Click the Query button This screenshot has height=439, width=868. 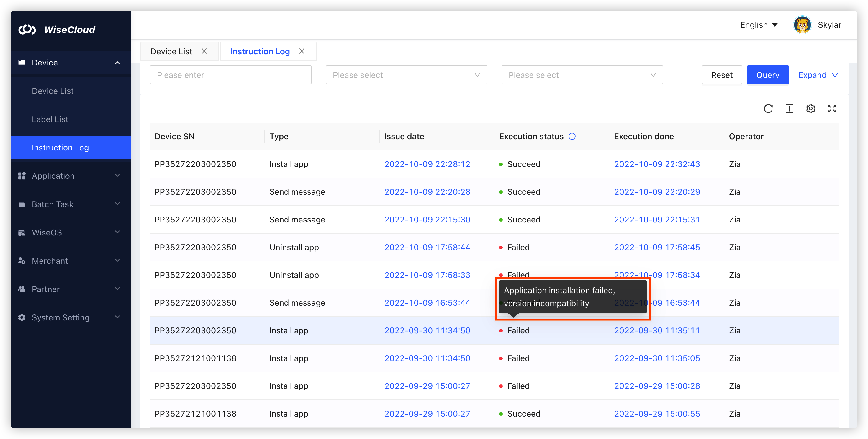[768, 75]
